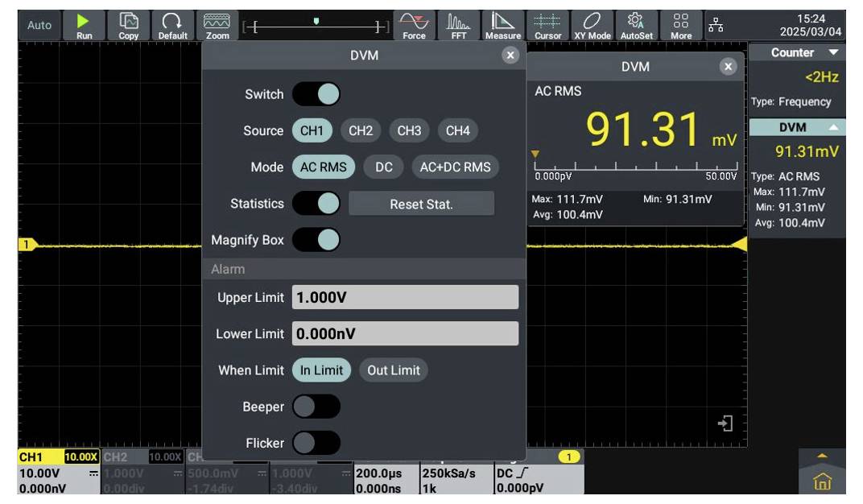Screen dimensions: 863x504
Task: Enable the Beeper alarm toggle
Action: coord(316,407)
